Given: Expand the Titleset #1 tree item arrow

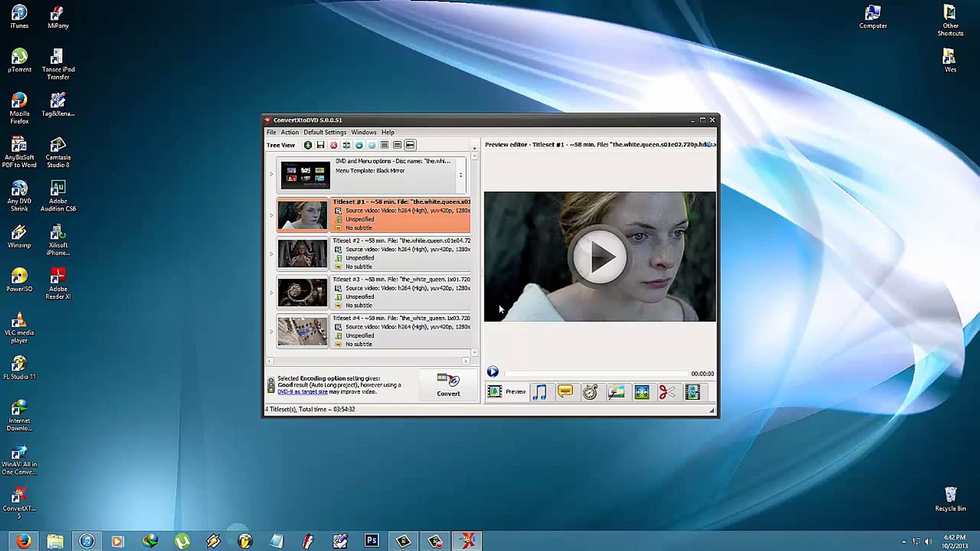Looking at the screenshot, I should click(272, 215).
